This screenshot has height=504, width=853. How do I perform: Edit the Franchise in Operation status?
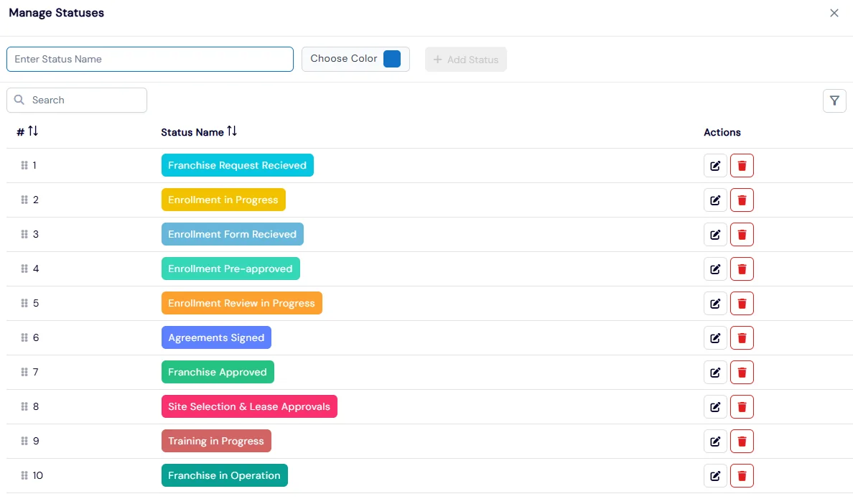[x=715, y=476]
